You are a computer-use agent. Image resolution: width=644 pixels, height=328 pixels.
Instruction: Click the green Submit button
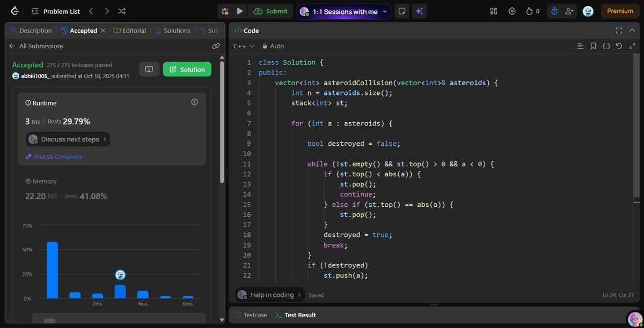(x=270, y=11)
